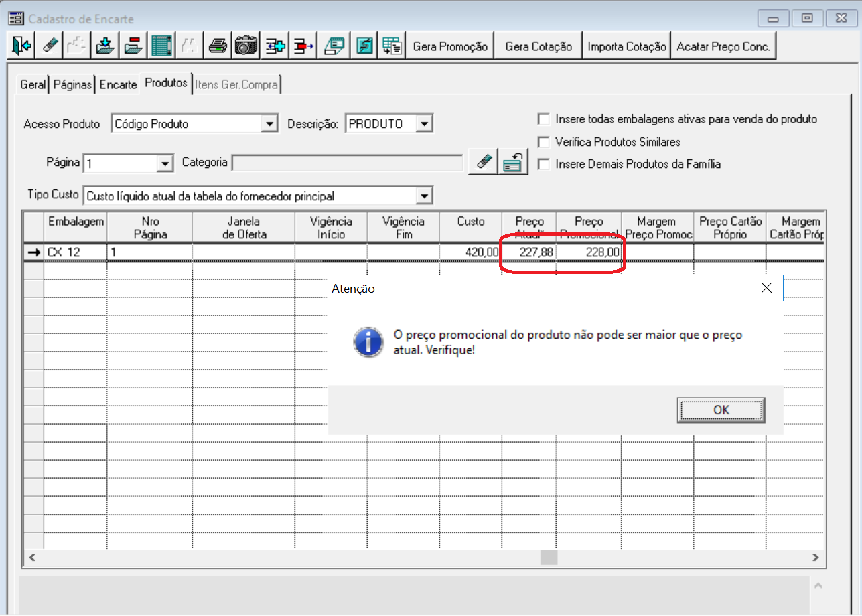Click the 227,88 price cell

(528, 252)
